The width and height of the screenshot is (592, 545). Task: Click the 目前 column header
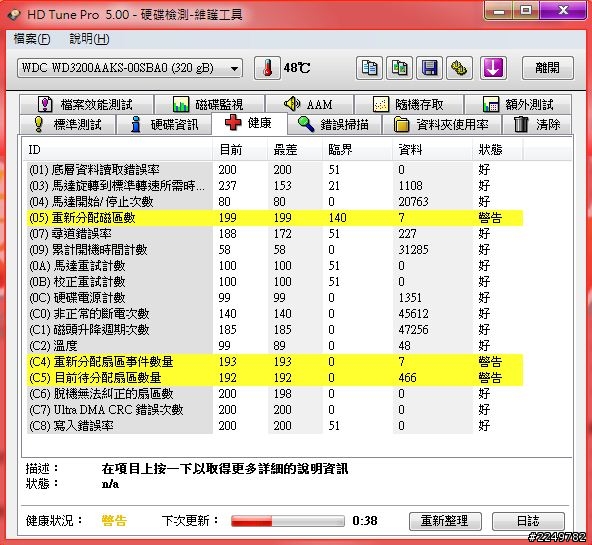[240, 150]
